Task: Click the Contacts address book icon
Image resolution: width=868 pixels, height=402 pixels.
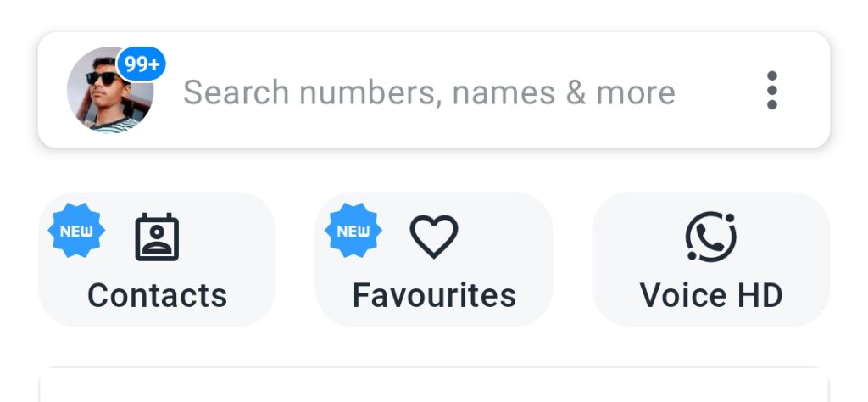Action: click(157, 237)
